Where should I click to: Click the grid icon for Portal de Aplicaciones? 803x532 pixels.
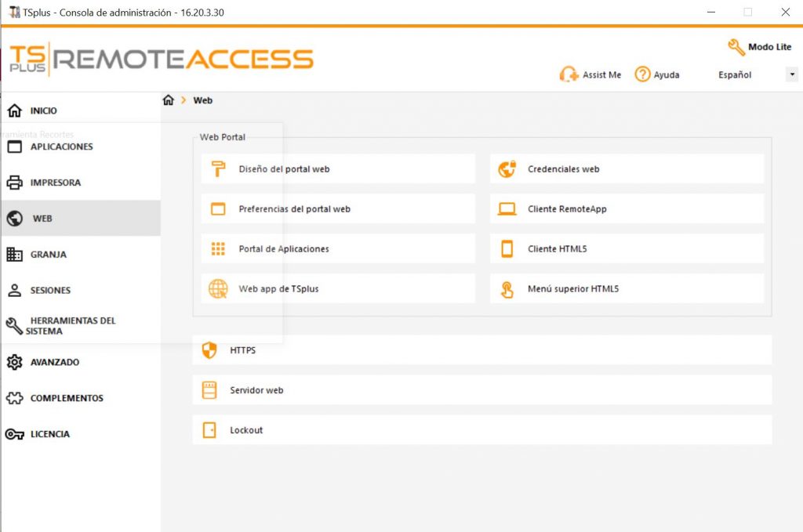pyautogui.click(x=218, y=249)
